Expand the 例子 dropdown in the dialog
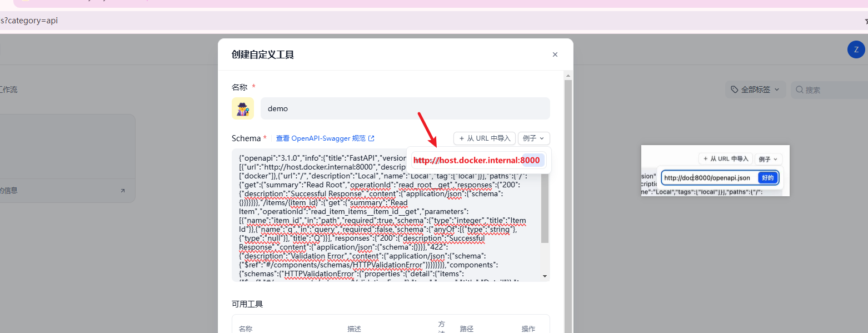Viewport: 868px width, 333px height. (534, 138)
